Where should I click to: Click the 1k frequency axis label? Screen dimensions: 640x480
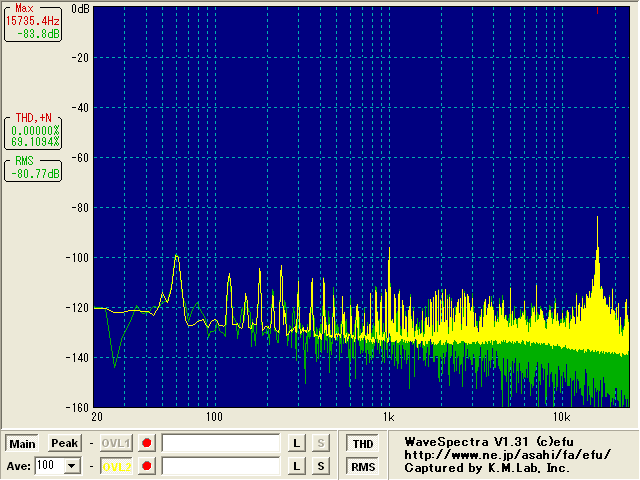click(x=389, y=417)
